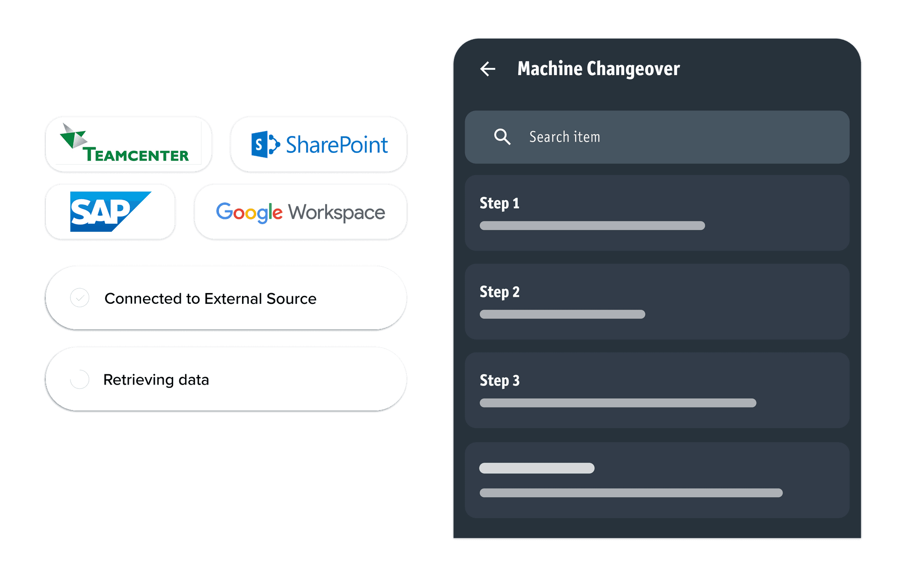Toggle the Retrieving data circle indicator
The width and height of the screenshot is (906, 588).
coord(80,379)
